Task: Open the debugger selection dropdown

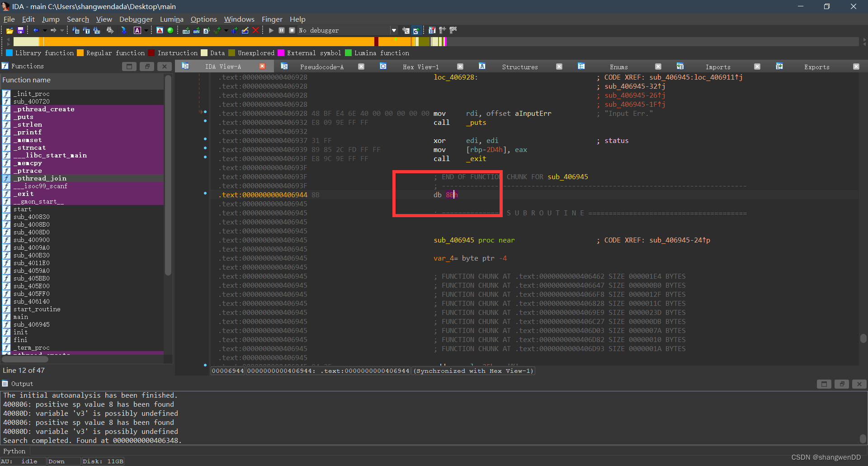Action: coord(394,30)
